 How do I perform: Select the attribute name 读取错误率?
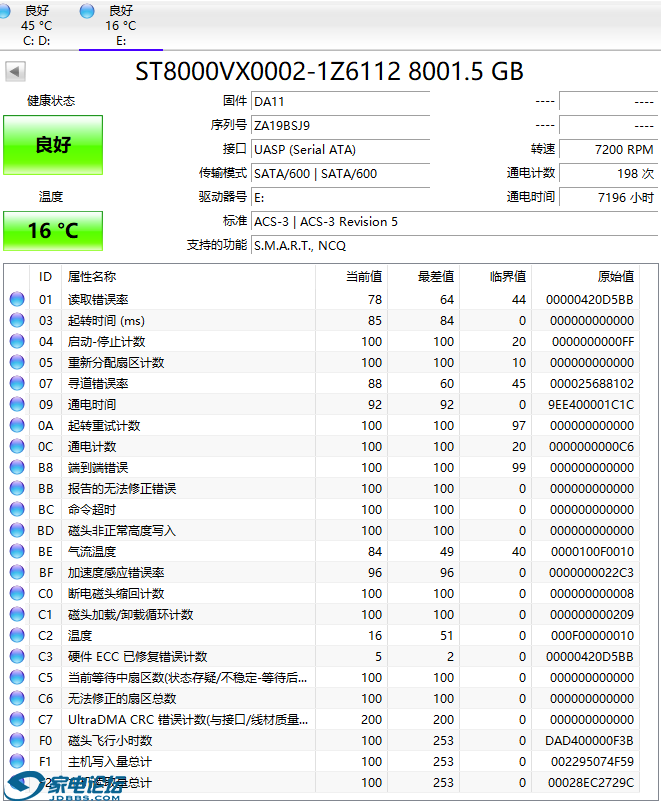click(x=98, y=300)
